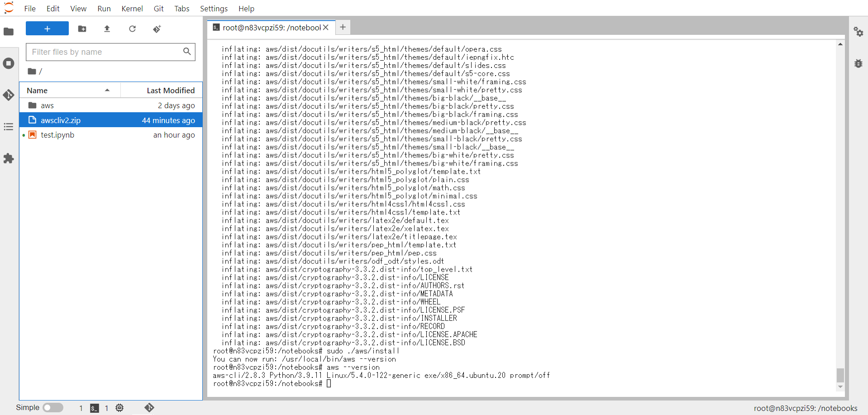
Task: Refresh the file browser list
Action: click(132, 29)
